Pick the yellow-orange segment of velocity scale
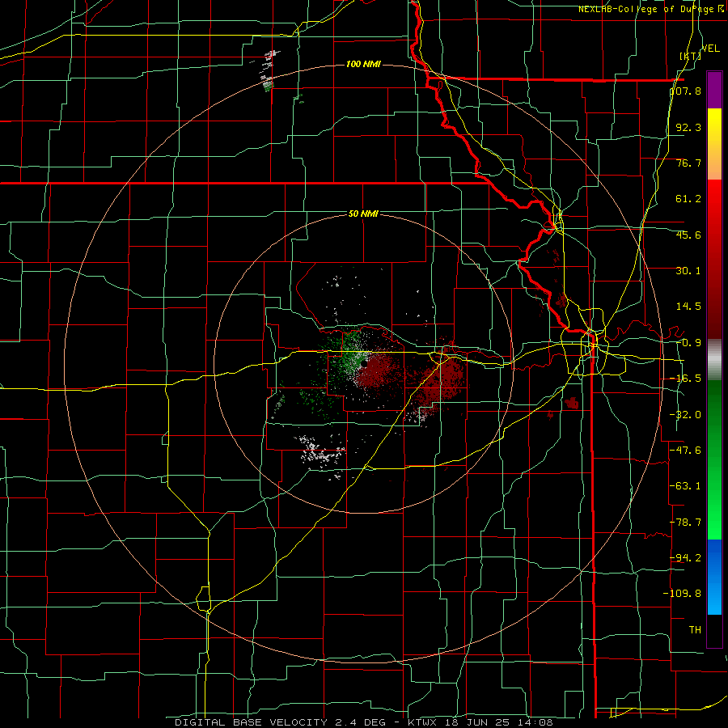The width and height of the screenshot is (728, 728). [714, 144]
